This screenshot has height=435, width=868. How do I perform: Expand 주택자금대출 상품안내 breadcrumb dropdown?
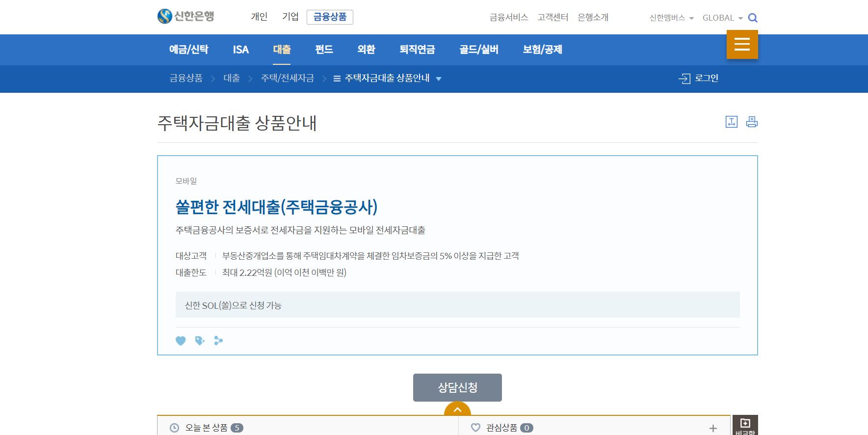(x=439, y=79)
